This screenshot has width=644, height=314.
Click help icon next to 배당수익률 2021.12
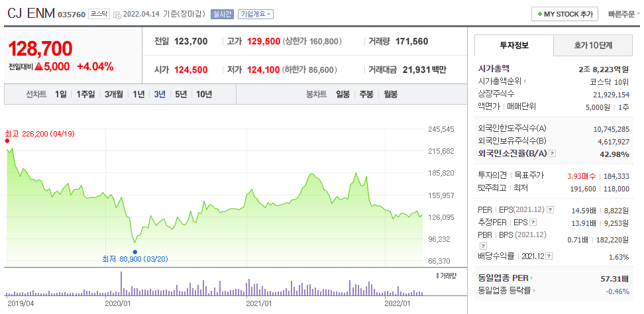549,256
